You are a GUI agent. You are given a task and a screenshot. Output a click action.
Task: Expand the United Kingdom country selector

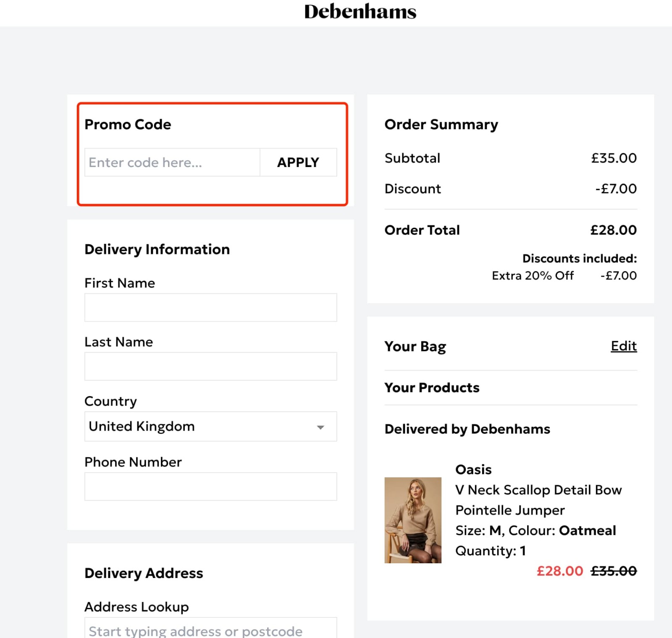[x=210, y=426]
